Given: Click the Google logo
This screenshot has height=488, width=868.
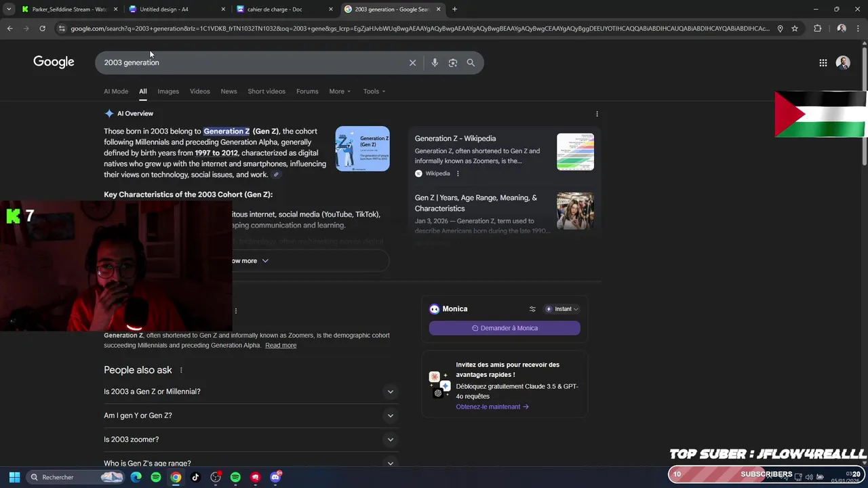Looking at the screenshot, I should click(54, 62).
